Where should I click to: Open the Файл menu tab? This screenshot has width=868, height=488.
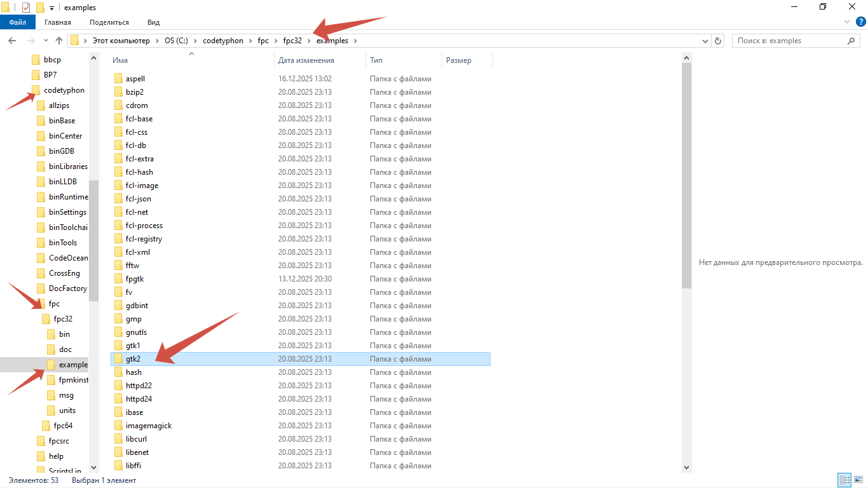point(18,22)
